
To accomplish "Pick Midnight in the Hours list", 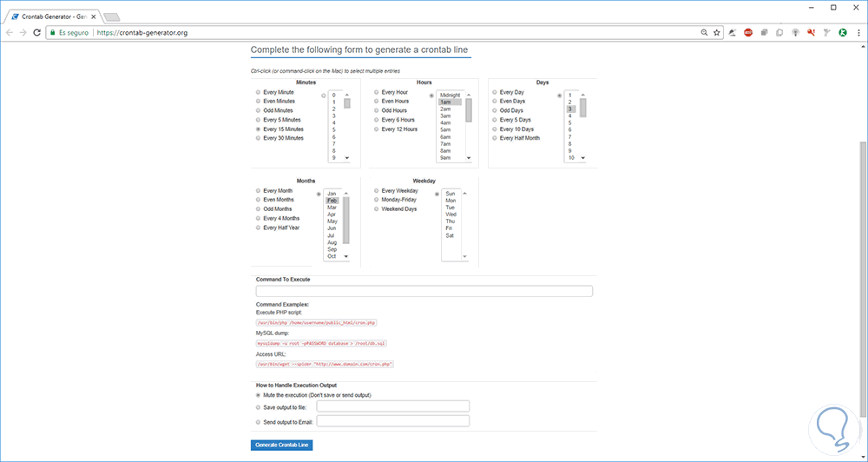I will pos(450,96).
